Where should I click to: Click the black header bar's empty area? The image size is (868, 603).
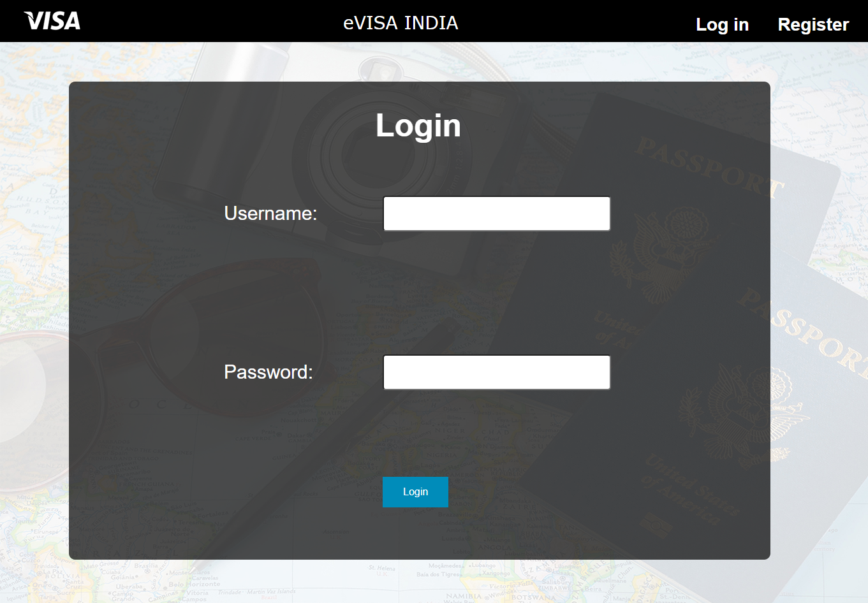(210, 21)
